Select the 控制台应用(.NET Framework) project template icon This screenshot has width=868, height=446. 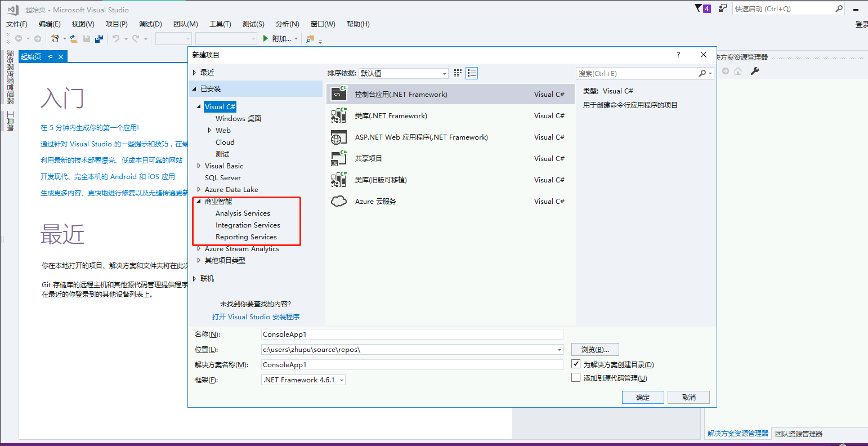click(338, 93)
